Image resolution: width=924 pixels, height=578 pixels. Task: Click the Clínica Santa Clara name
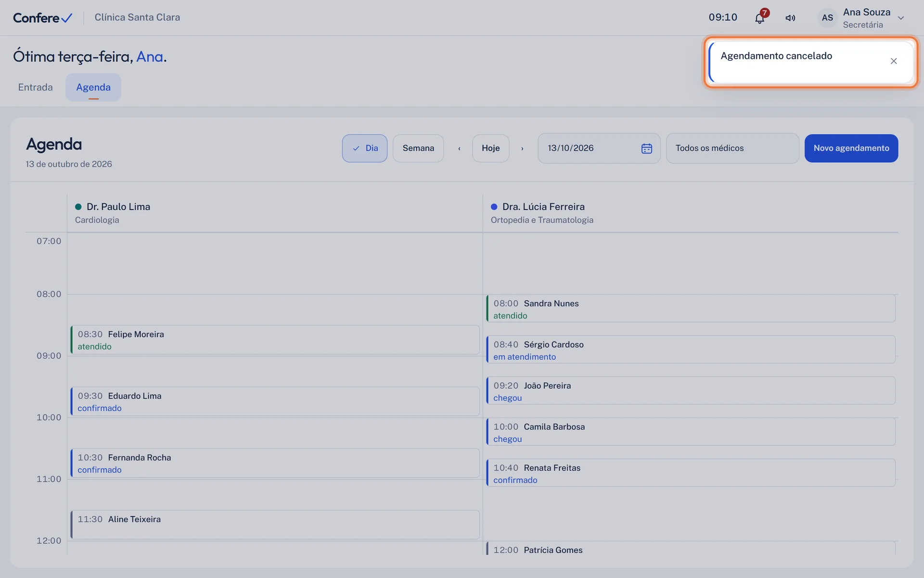pyautogui.click(x=137, y=17)
